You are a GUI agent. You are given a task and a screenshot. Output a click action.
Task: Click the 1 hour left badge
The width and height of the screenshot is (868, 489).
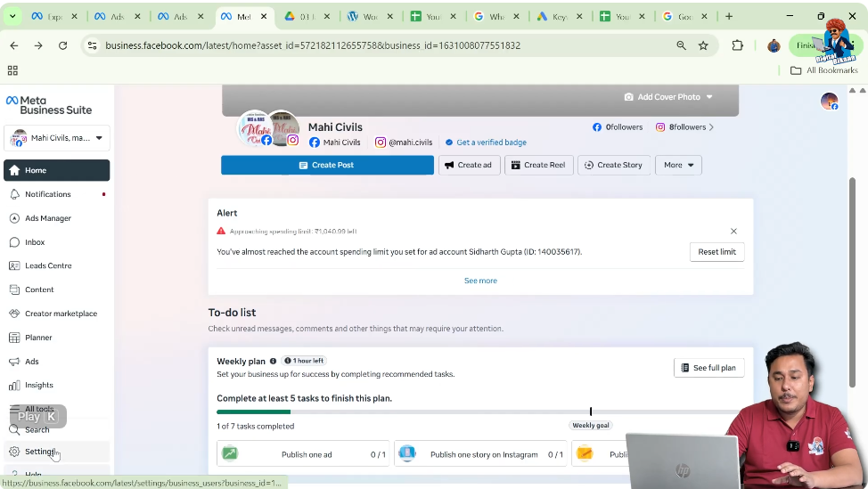pos(304,361)
